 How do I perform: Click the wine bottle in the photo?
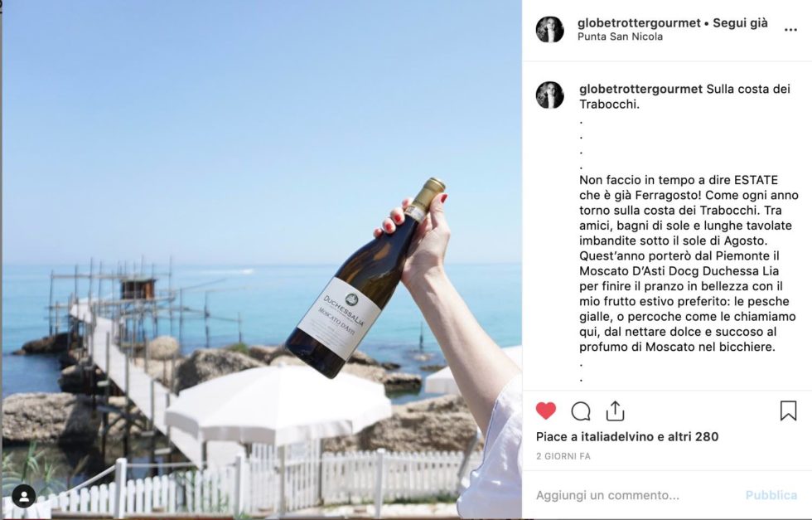coord(365,280)
